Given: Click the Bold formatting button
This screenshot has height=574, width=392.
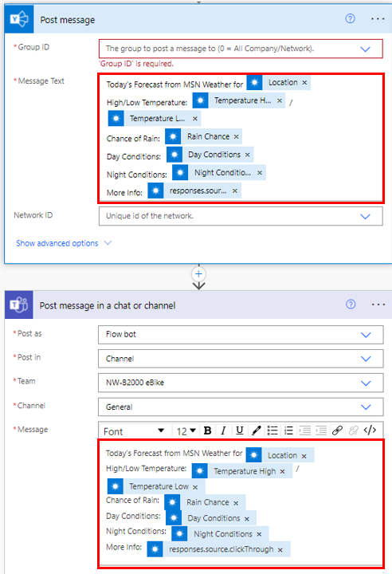Looking at the screenshot, I should coord(207,431).
